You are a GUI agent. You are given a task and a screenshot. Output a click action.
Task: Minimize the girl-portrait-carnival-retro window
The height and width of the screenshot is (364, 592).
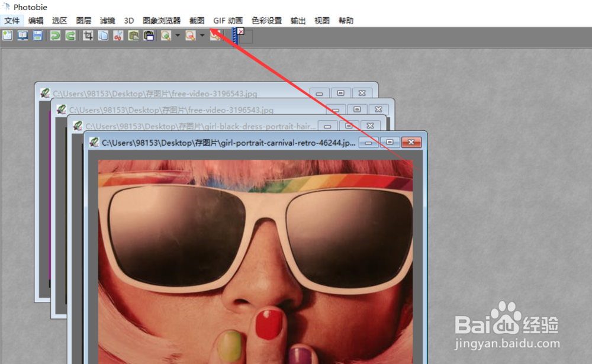click(x=368, y=143)
